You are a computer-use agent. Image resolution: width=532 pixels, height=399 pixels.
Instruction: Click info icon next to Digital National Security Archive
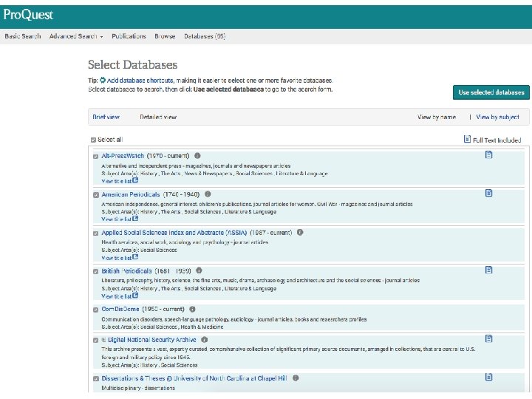204,340
